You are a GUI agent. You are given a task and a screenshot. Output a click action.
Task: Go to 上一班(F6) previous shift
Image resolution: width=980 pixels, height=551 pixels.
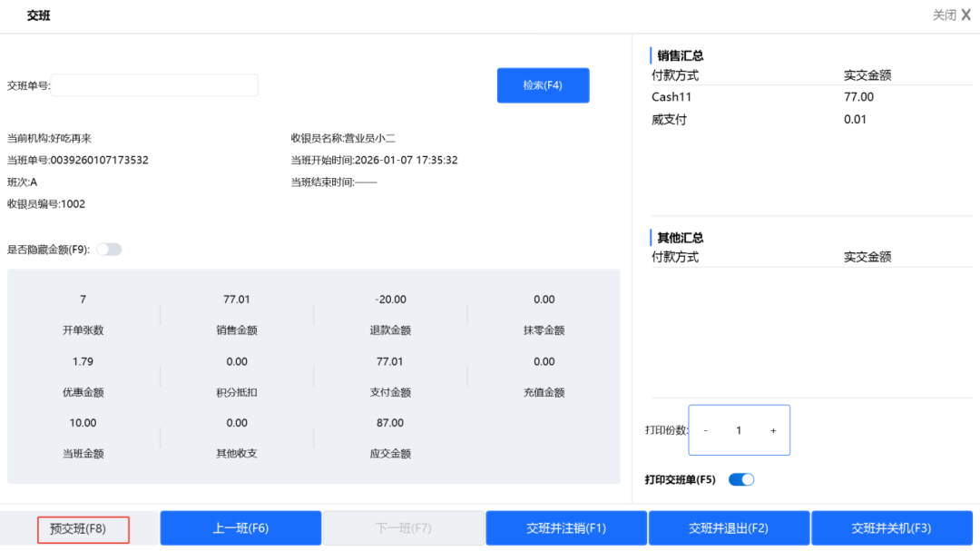coord(240,528)
